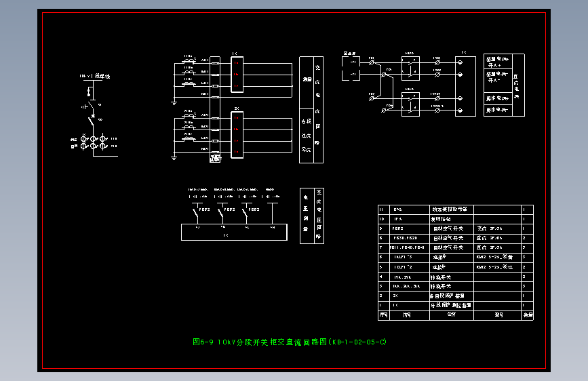Select the circuit breaker symbol on the single-line diagram
588x381 pixels.
(x=91, y=121)
